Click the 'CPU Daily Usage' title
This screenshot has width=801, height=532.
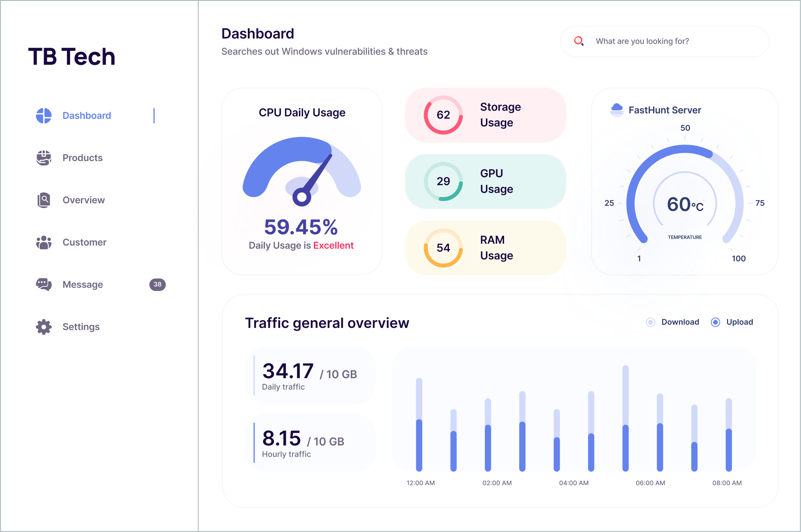click(302, 113)
